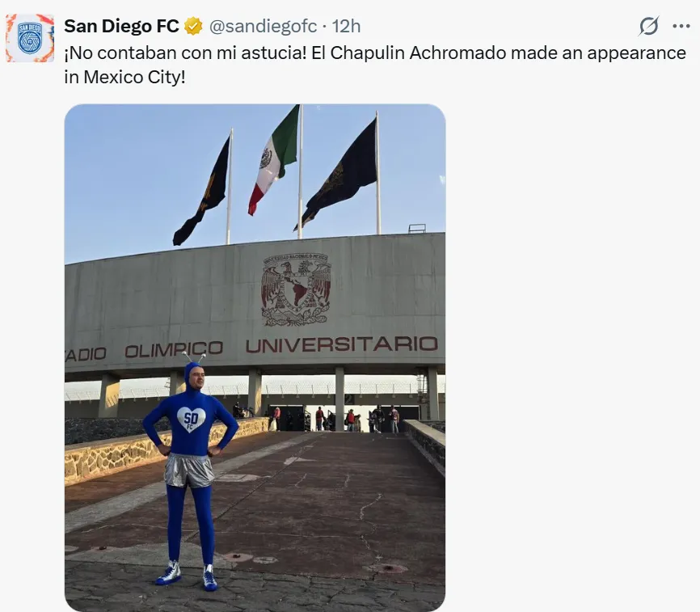The width and height of the screenshot is (700, 612).
Task: Click the 12h timestamp link
Action: click(346, 27)
